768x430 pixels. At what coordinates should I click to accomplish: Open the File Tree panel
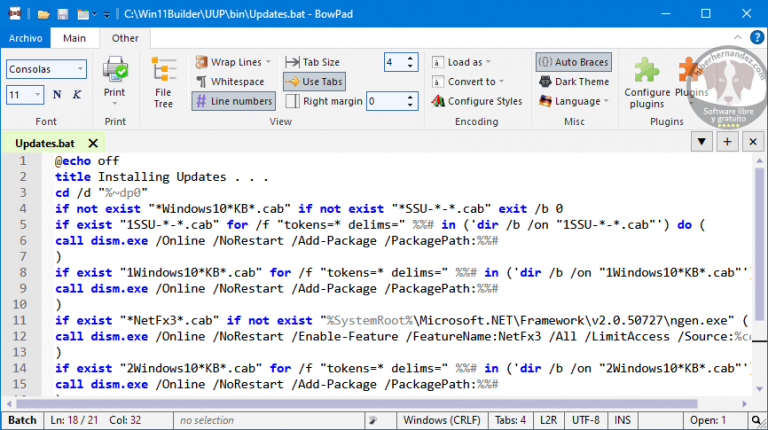point(163,82)
